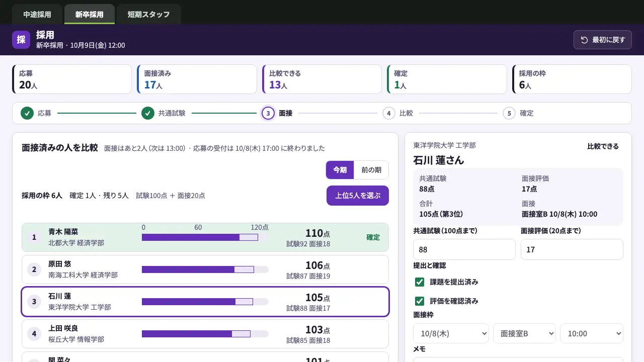Screen dimensions: 644x362
Task: Click 比較できる status in detail panel
Action: click(603, 146)
